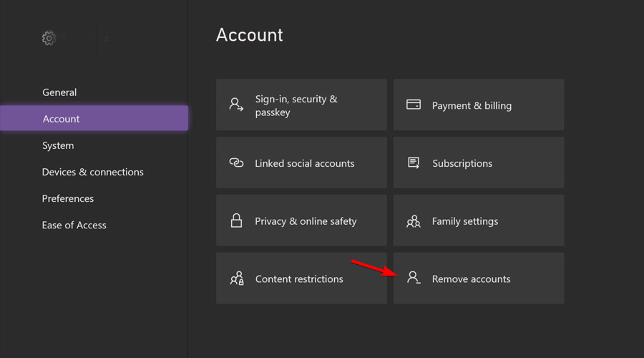Click the Sign-in person arrow icon
The image size is (644, 358).
236,105
